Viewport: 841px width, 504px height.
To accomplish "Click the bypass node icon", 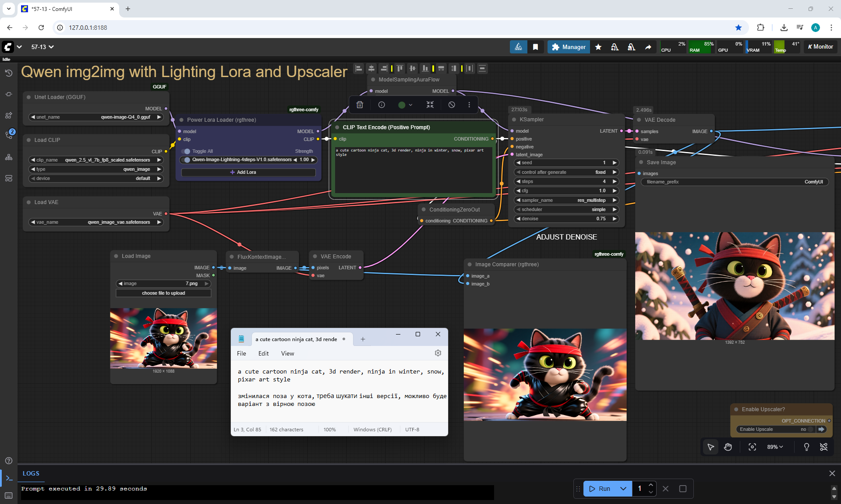I will point(452,105).
